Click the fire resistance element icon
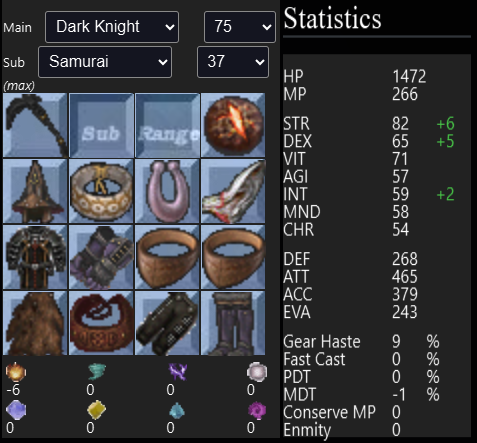This screenshot has width=477, height=443. click(16, 372)
